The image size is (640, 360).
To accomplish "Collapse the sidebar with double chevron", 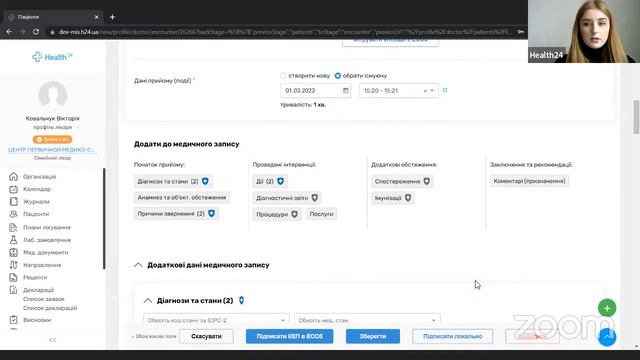I will click(53, 340).
